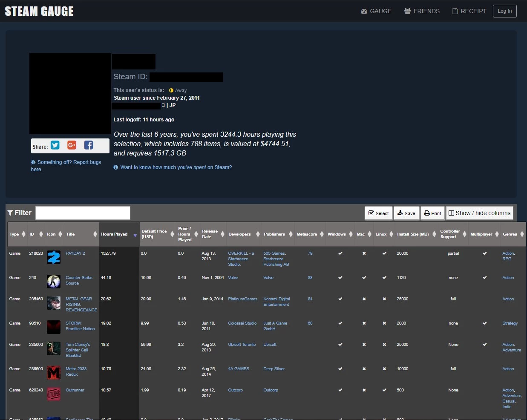The width and height of the screenshot is (527, 420).
Task: Focus the Filter text field
Action: coord(83,213)
